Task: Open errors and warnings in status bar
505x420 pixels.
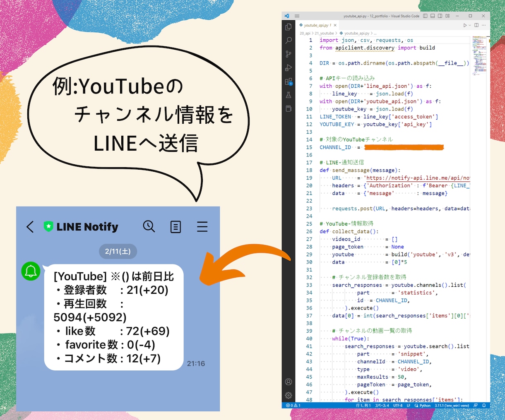Action: (x=293, y=406)
